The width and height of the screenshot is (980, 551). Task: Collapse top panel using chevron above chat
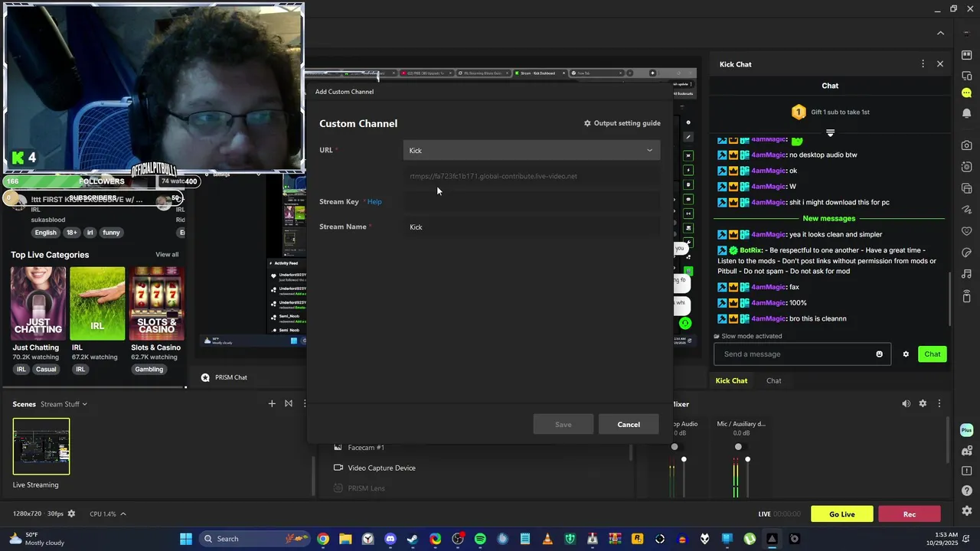pos(940,33)
